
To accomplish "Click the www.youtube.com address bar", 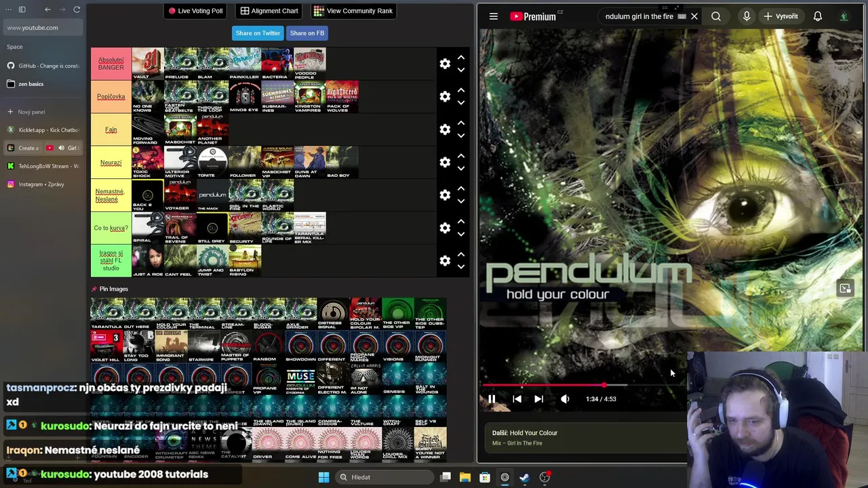I will click(x=43, y=28).
